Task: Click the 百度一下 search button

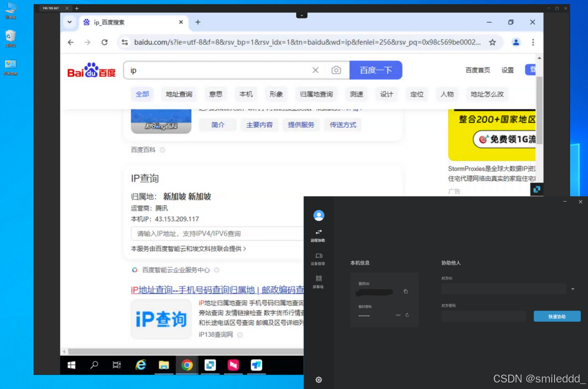Action: [x=376, y=70]
